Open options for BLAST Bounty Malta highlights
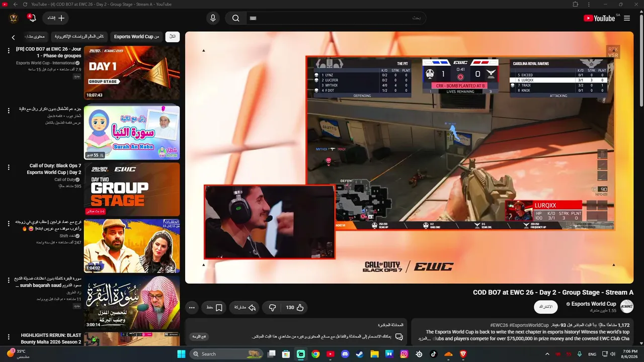 coord(9,336)
